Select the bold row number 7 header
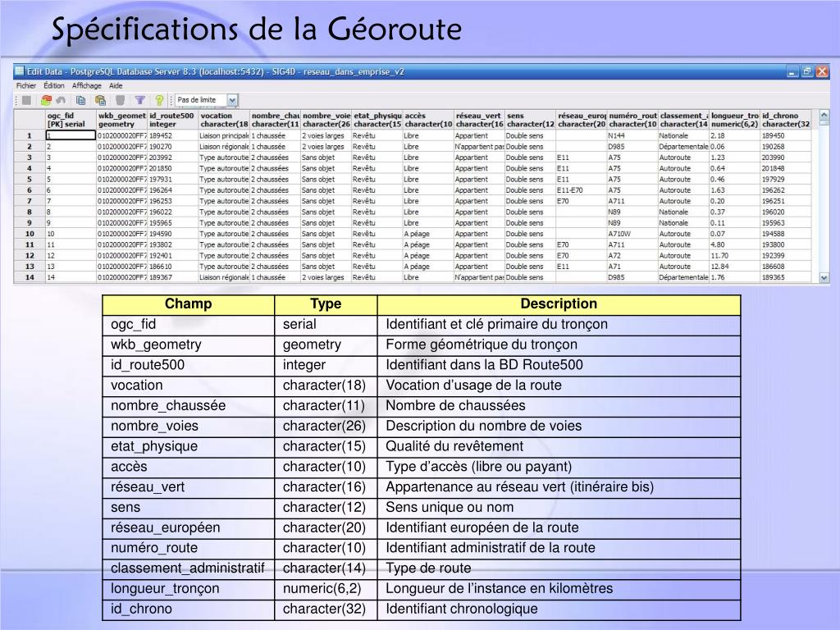The image size is (840, 630). click(x=30, y=202)
